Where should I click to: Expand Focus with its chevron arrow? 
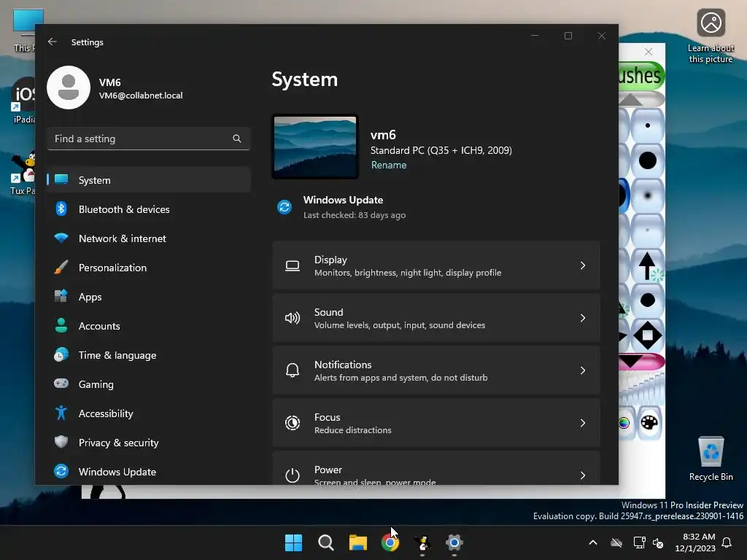583,422
